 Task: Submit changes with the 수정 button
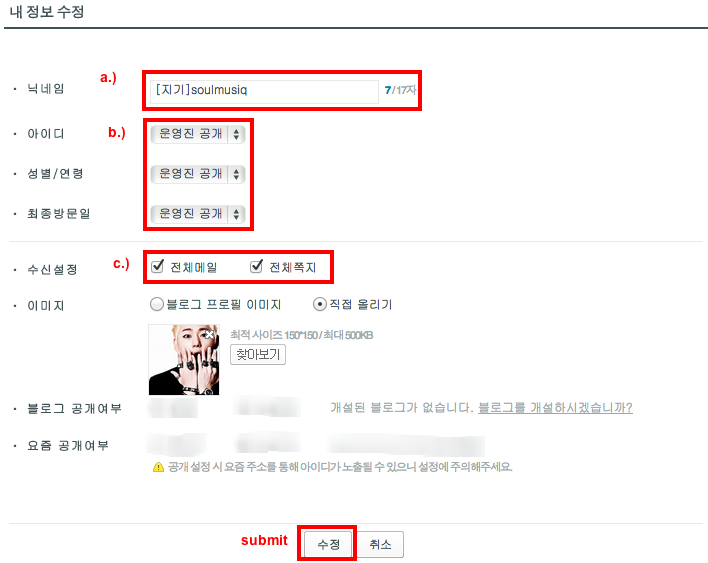pyautogui.click(x=328, y=544)
